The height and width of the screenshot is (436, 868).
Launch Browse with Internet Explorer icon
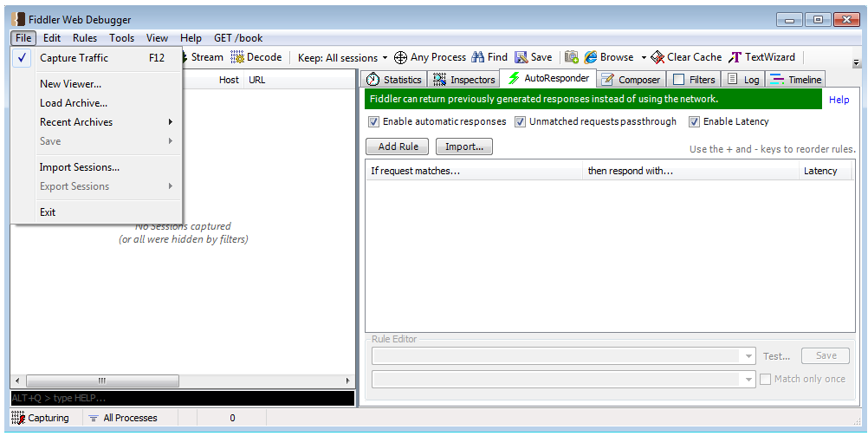click(x=591, y=57)
